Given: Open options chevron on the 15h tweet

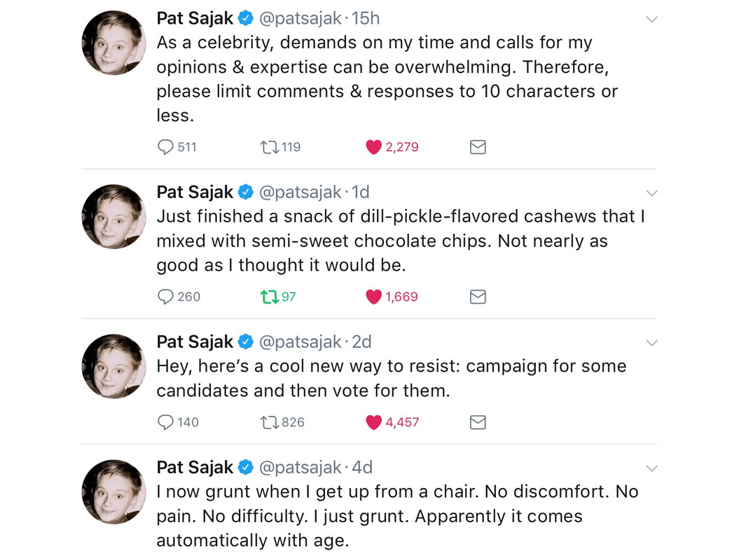Looking at the screenshot, I should (x=651, y=20).
